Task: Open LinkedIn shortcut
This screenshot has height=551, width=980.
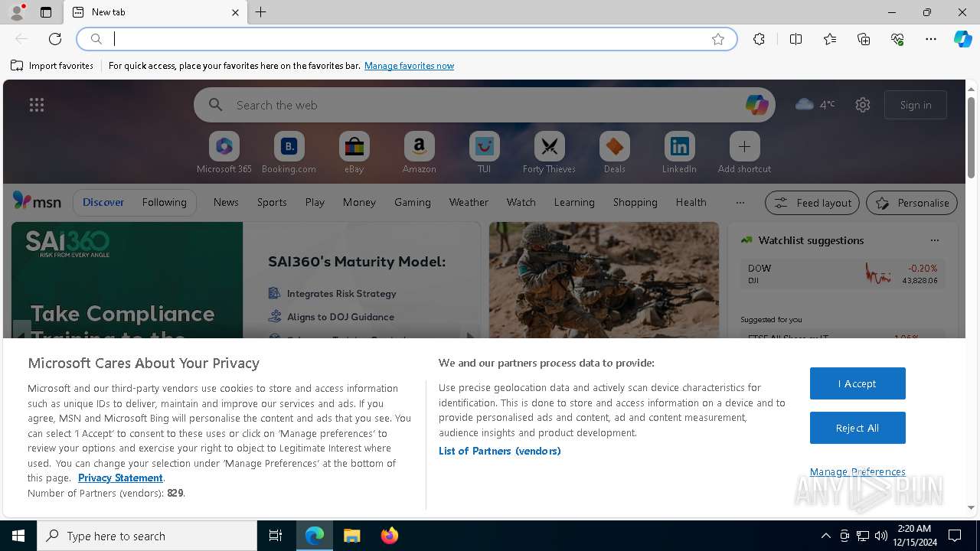Action: (x=679, y=152)
